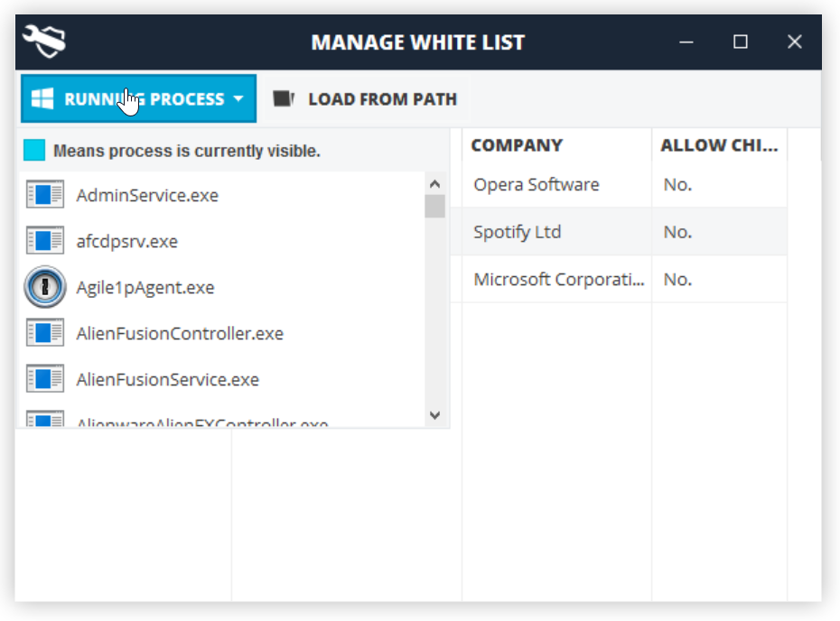The height and width of the screenshot is (621, 840).
Task: Click the folder icon beside Load From Path
Action: (x=284, y=99)
